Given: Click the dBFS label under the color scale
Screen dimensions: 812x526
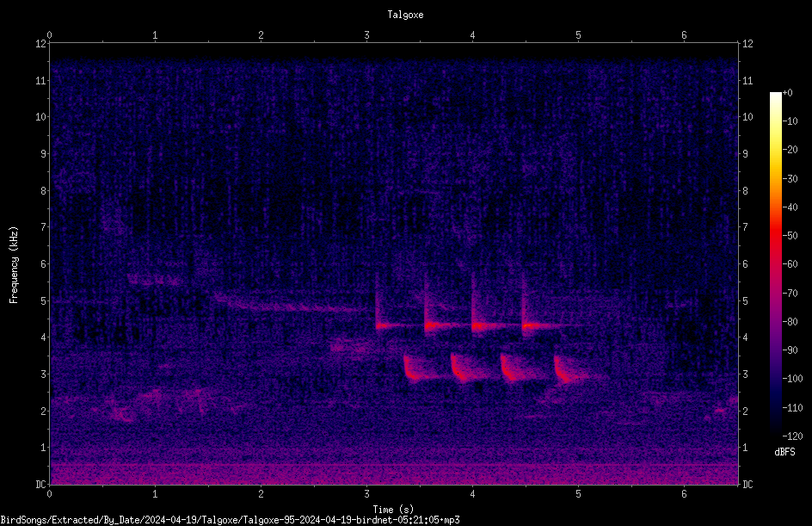Looking at the screenshot, I should pos(784,452).
